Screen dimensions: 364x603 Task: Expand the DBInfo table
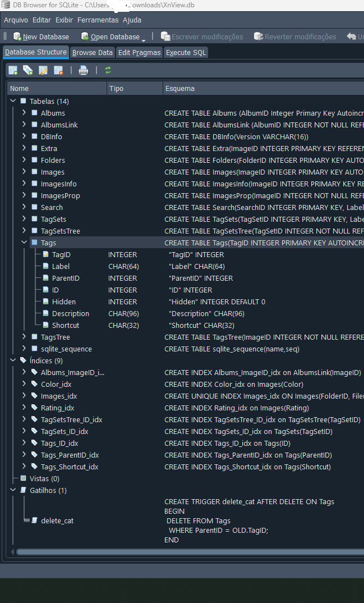tap(24, 136)
